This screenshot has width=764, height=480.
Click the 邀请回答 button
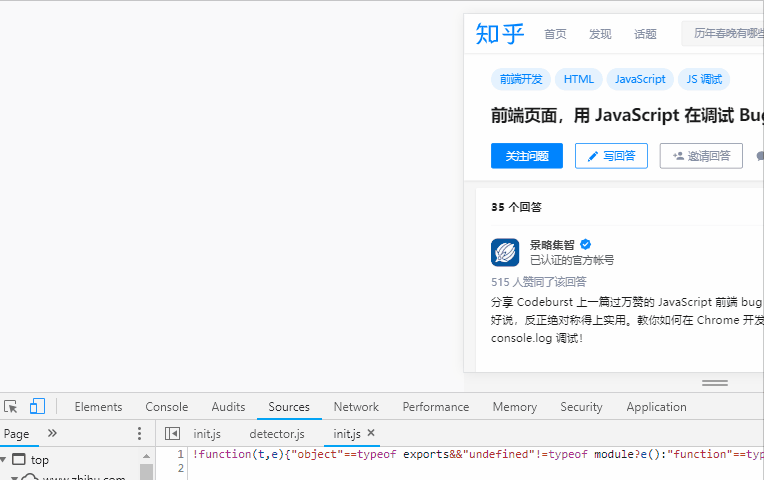click(701, 156)
